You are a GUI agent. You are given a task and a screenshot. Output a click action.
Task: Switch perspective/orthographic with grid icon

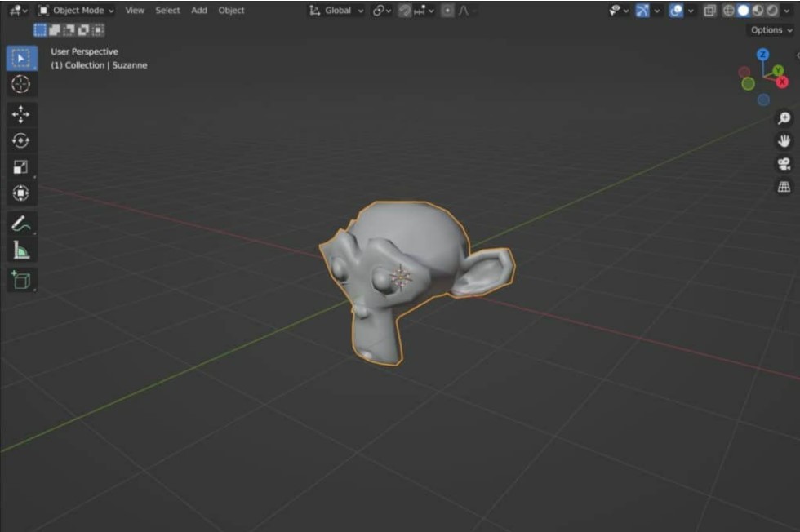point(784,187)
